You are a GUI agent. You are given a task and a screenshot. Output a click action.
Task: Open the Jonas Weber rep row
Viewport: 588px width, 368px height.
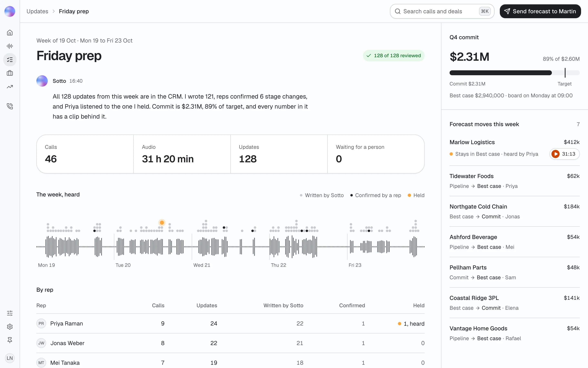[x=230, y=343]
